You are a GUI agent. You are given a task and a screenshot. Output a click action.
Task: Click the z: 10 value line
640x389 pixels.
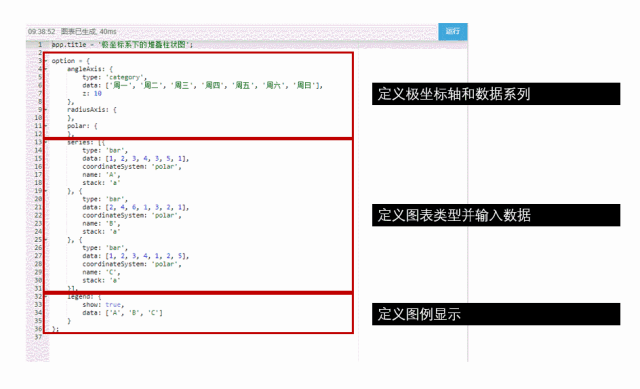(x=92, y=93)
